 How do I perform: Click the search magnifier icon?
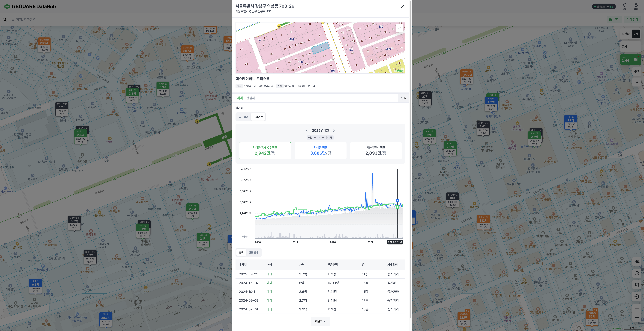4,19
